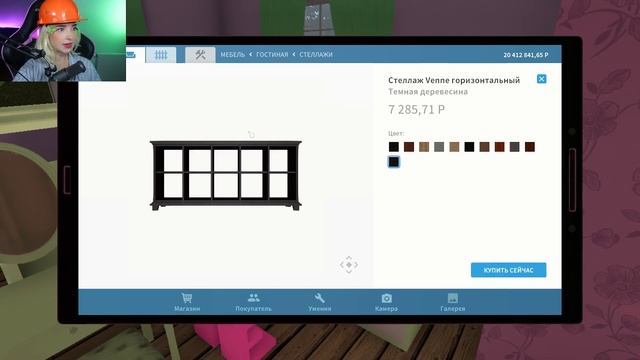Viewport: 640px width, 360px height.
Task: Open the Магазин shop cart icon
Action: coord(187,302)
